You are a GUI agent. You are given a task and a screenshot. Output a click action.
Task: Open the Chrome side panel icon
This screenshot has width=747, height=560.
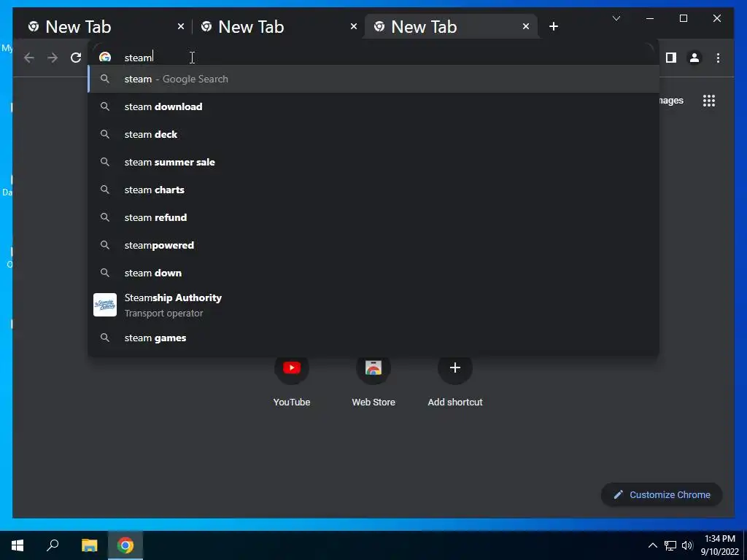point(671,58)
